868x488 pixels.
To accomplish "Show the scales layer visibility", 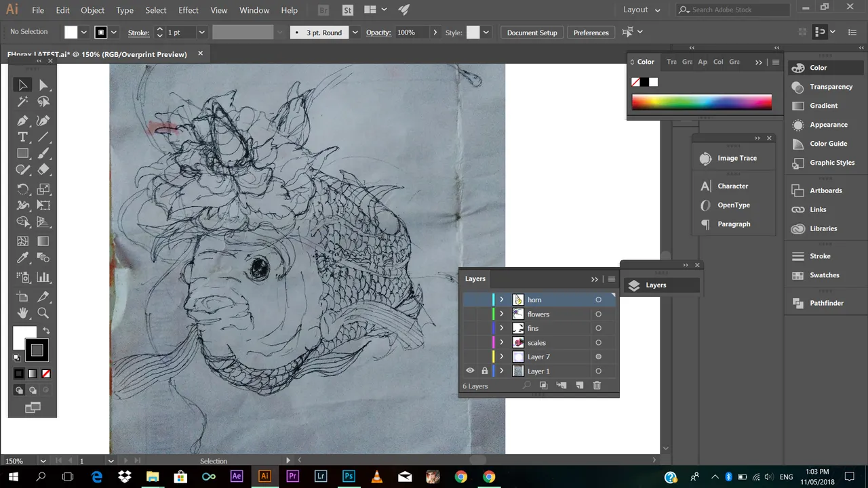I will (469, 342).
